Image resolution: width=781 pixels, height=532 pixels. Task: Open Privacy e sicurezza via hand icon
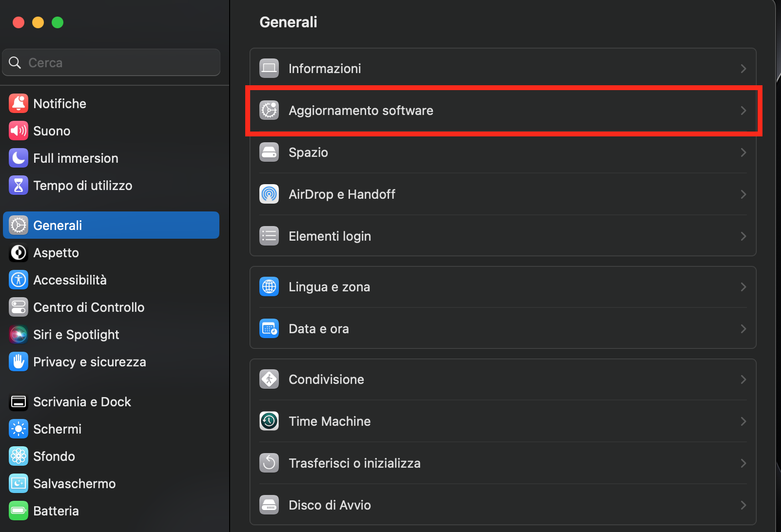(x=18, y=361)
